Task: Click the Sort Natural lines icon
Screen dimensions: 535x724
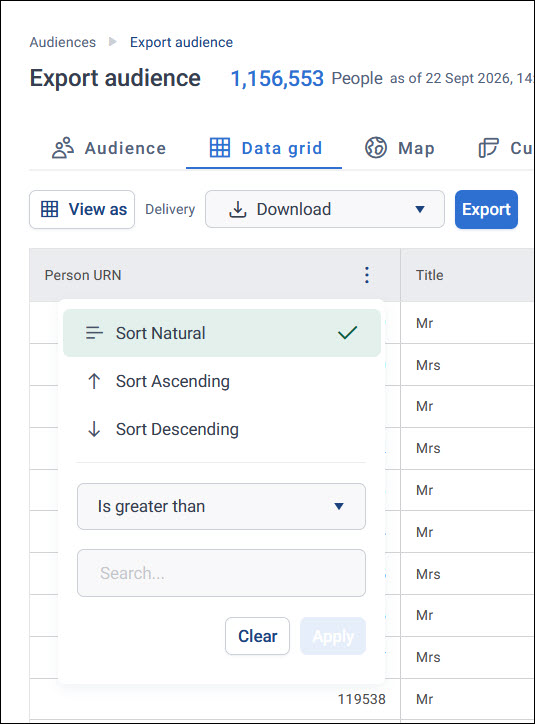Action: pos(94,333)
